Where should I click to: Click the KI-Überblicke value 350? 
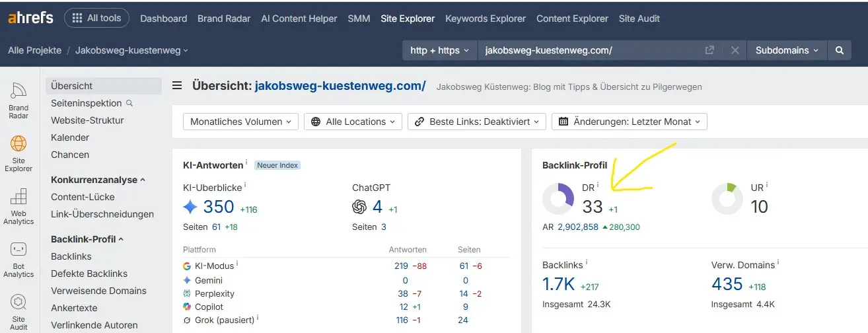point(219,207)
